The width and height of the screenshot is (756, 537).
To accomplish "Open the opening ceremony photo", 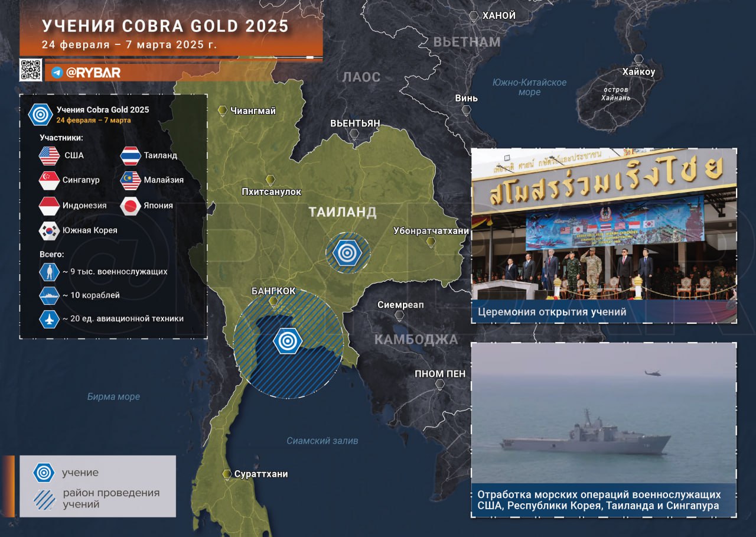I will pos(604,224).
